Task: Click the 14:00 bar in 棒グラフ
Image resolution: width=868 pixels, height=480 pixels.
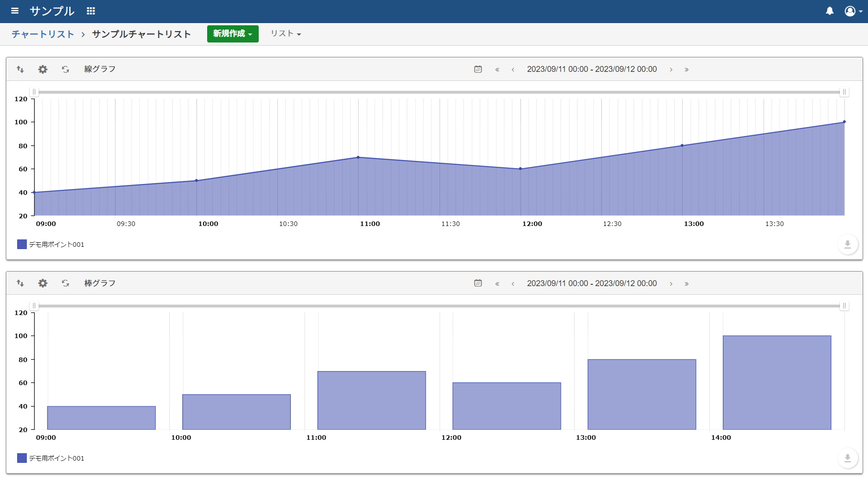Action: point(777,383)
